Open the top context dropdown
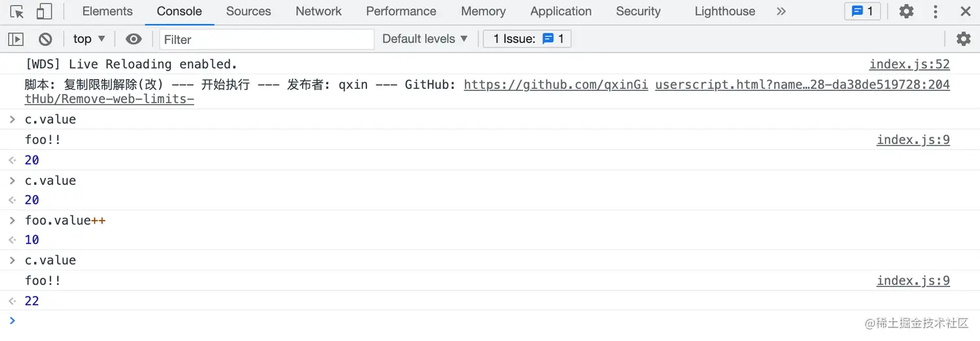The height and width of the screenshot is (341, 980). point(89,39)
